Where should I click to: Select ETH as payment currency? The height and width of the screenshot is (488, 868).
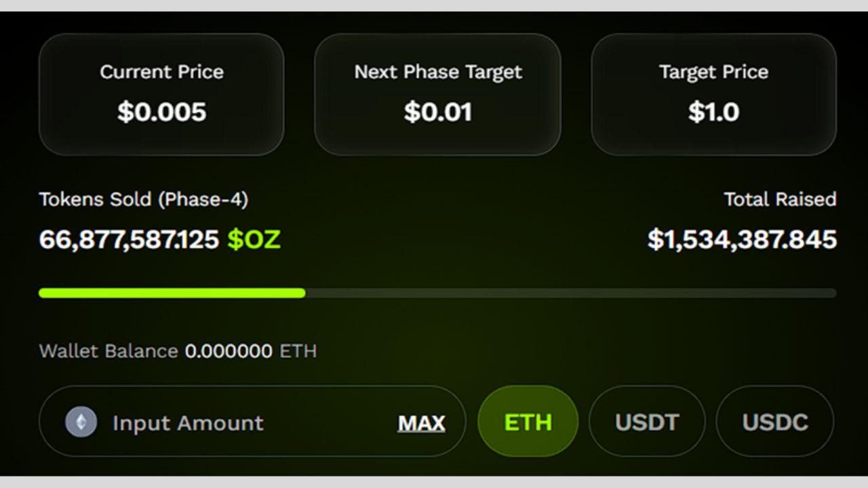click(528, 422)
